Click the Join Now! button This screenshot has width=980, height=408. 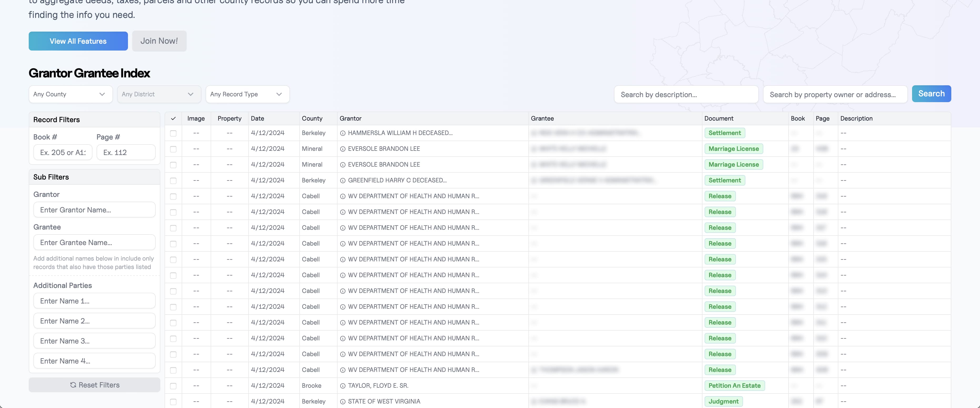pyautogui.click(x=159, y=41)
